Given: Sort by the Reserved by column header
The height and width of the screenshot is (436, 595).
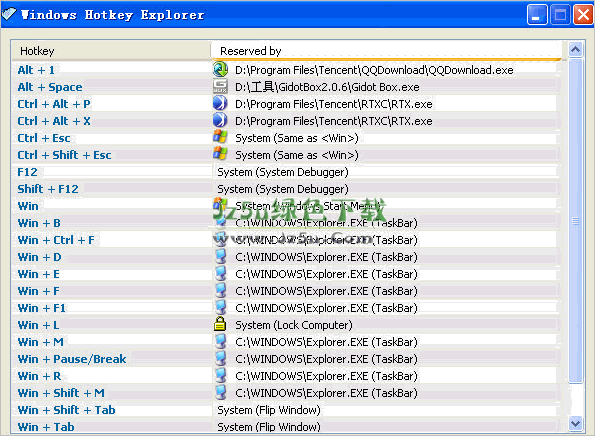Looking at the screenshot, I should [x=386, y=51].
